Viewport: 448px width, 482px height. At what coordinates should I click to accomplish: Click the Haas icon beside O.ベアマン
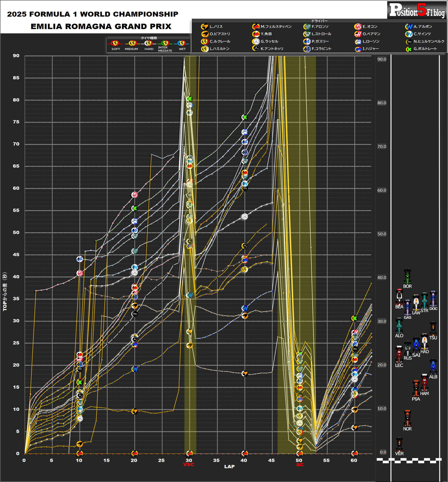[x=358, y=34]
